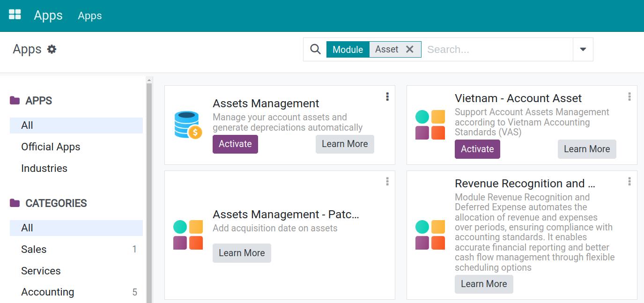Open kebab menu on Revenue Recognition card

pos(629,181)
